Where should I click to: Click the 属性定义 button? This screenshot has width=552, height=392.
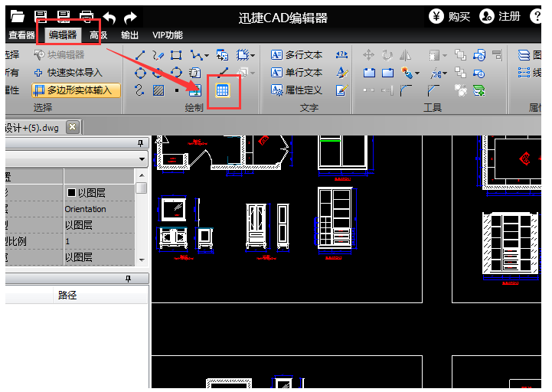[296, 90]
